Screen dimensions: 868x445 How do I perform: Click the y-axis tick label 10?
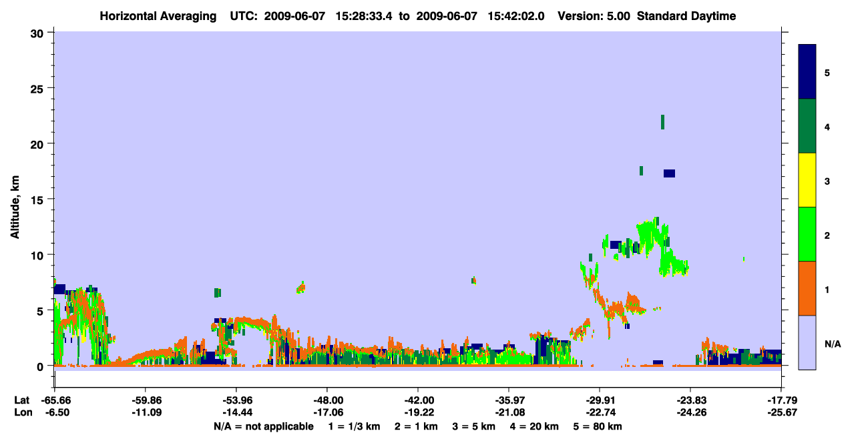point(39,255)
